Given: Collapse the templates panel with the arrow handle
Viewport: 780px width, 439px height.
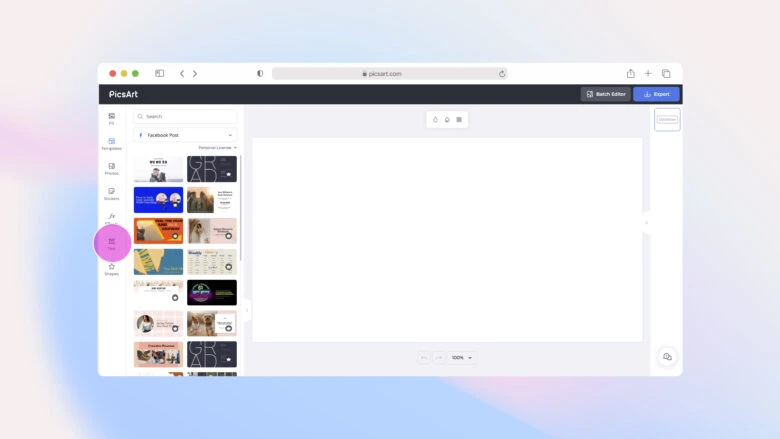Looking at the screenshot, I should [x=246, y=310].
